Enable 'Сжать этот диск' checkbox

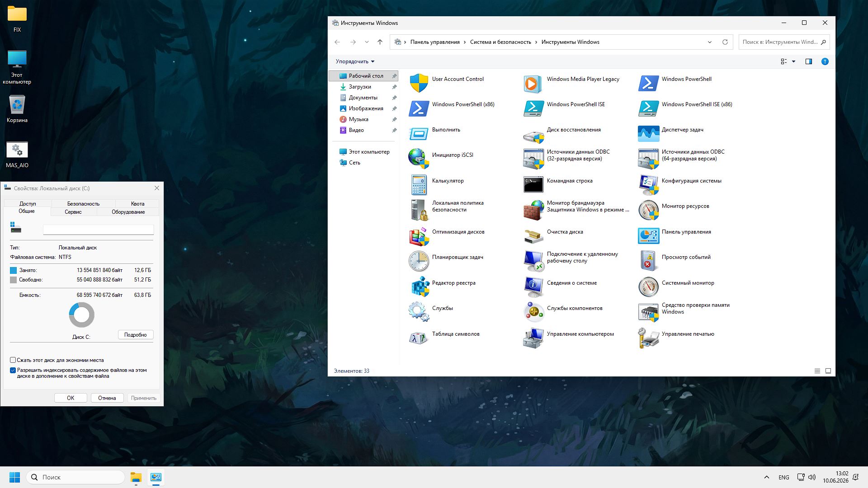[x=13, y=360]
